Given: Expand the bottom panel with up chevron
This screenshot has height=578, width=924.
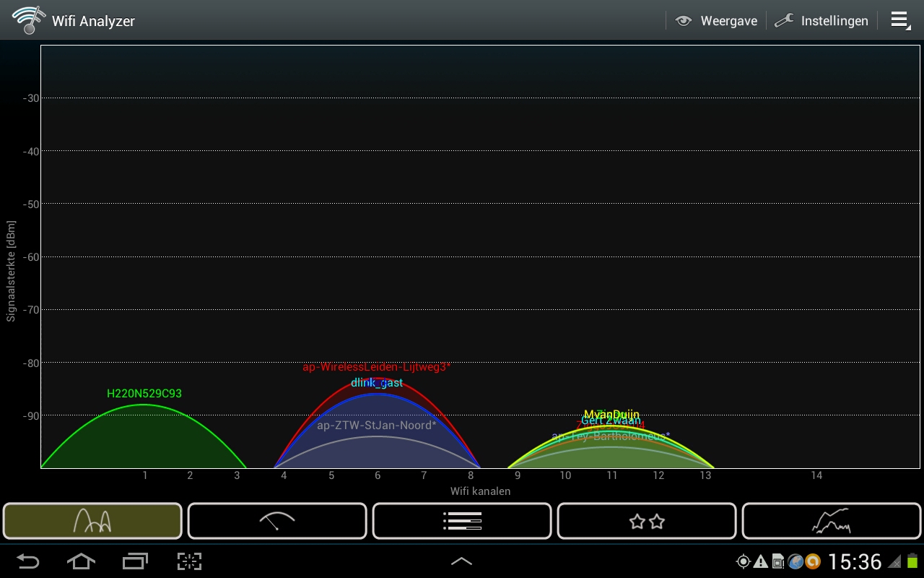Looking at the screenshot, I should point(461,561).
